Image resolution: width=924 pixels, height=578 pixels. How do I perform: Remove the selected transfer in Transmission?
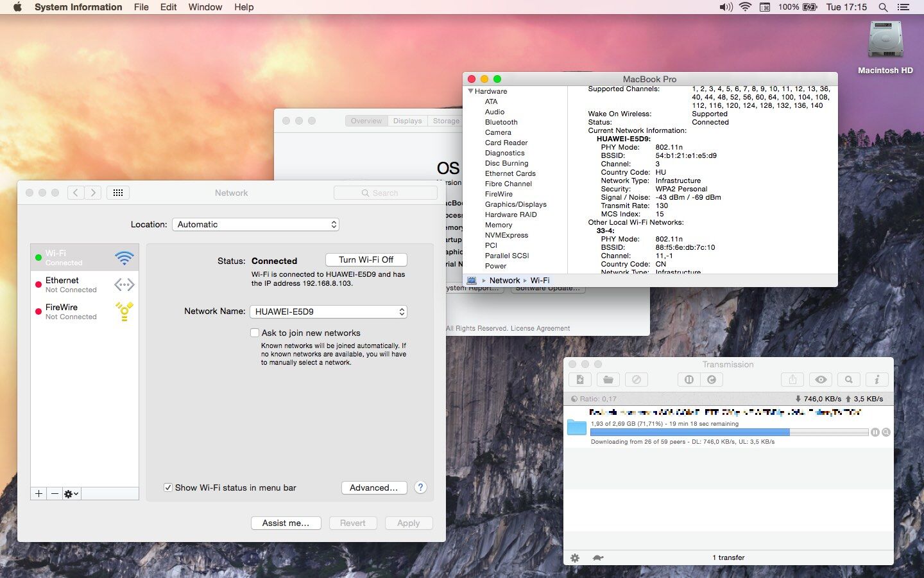[637, 380]
